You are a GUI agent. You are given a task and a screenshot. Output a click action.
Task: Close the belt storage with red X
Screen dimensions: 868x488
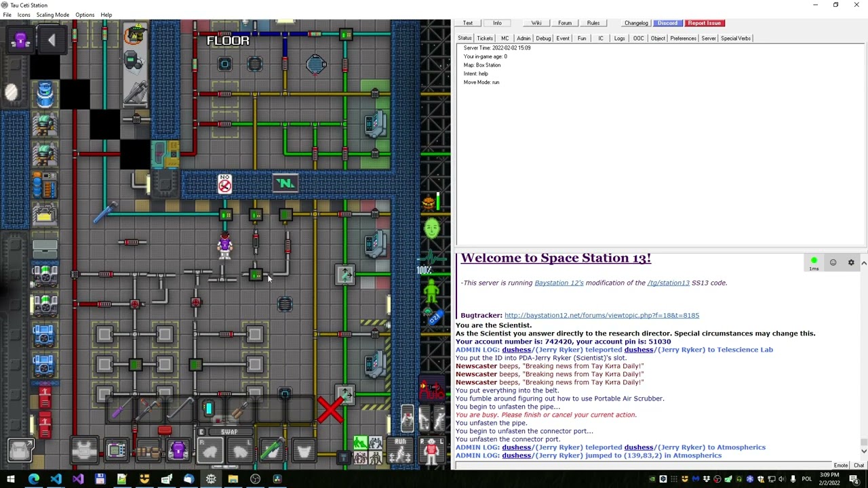coord(330,409)
